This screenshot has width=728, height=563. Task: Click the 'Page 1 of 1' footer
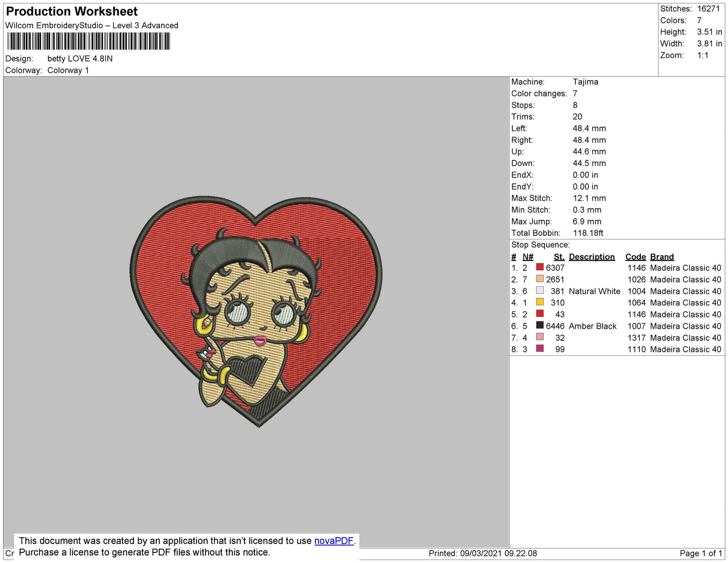coord(701,553)
